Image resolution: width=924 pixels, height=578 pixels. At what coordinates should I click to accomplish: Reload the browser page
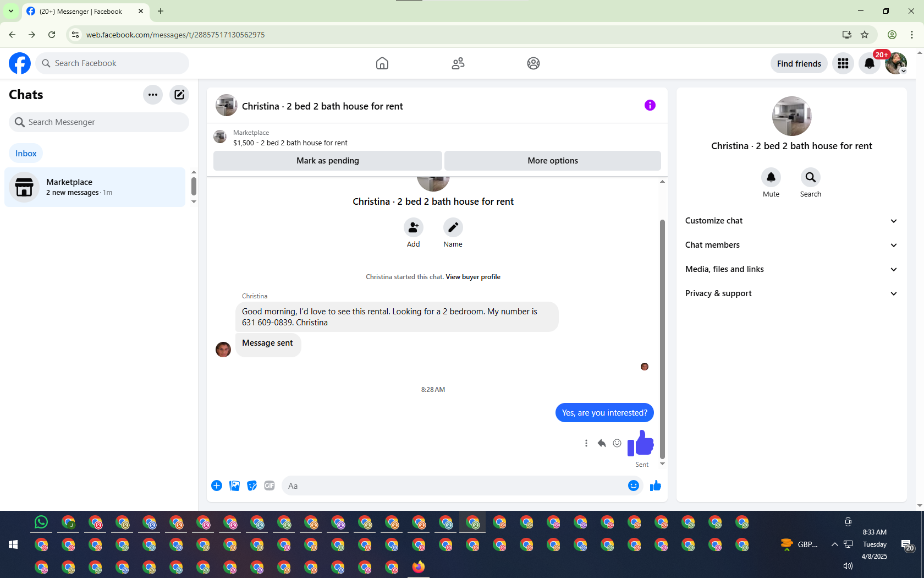click(52, 35)
